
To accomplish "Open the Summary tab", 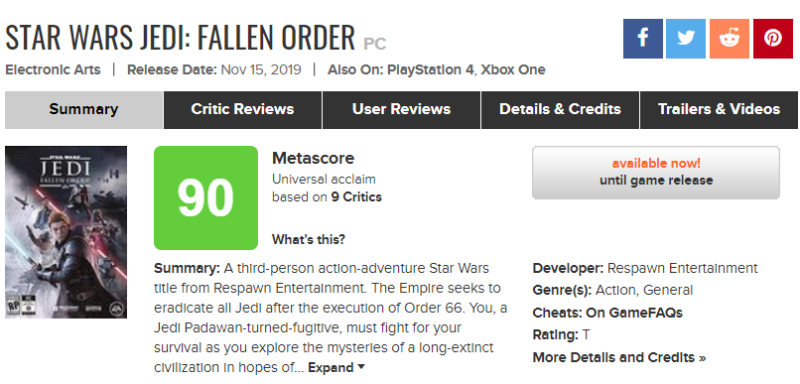I will tap(84, 110).
